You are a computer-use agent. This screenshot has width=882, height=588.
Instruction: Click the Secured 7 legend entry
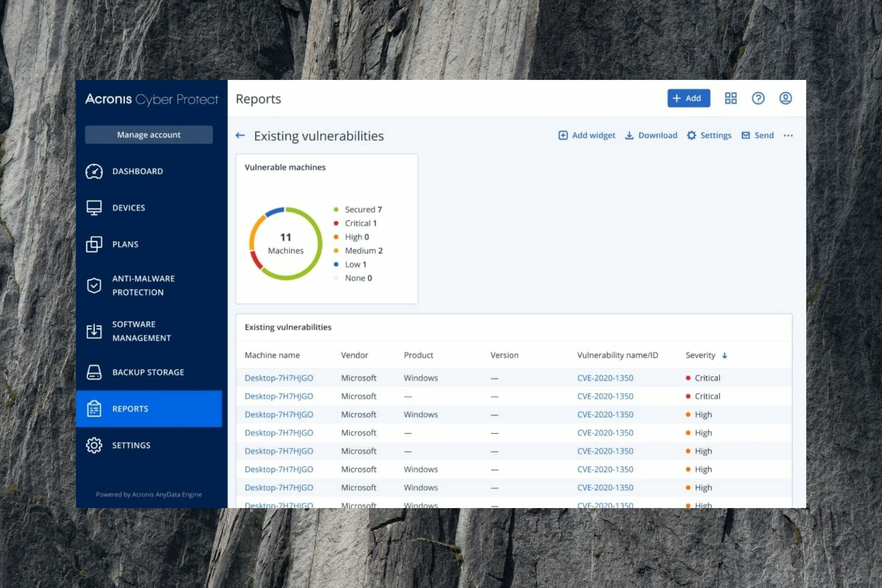[x=358, y=209]
